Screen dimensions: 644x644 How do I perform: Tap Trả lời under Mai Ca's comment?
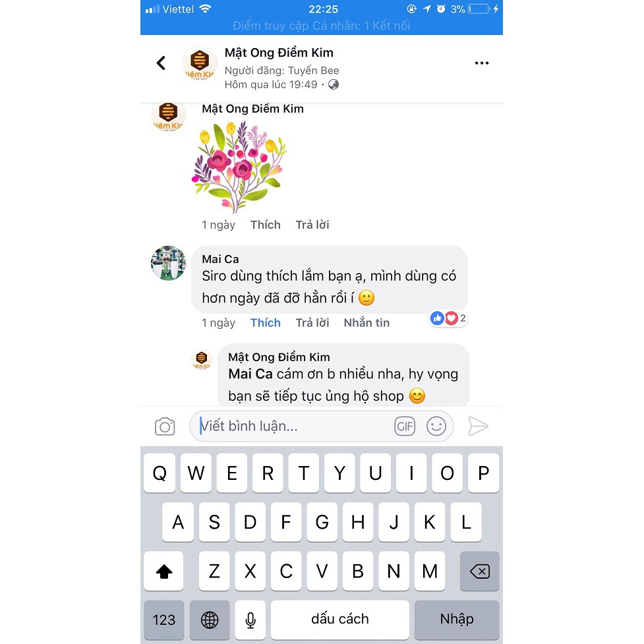(312, 323)
